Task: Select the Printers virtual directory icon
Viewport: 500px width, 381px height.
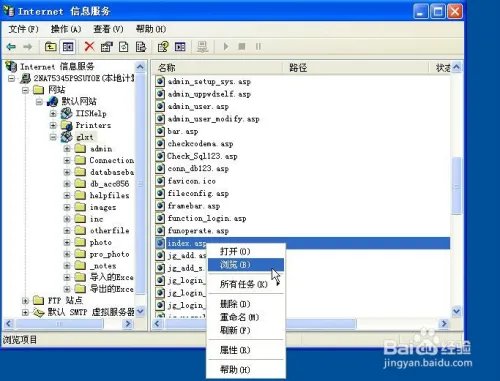Action: point(67,125)
